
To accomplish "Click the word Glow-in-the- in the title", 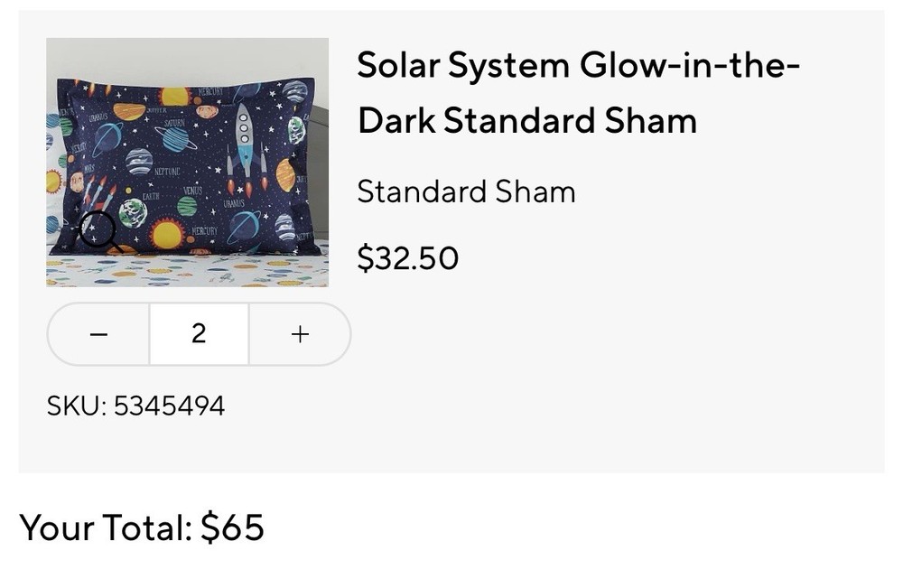I will (x=690, y=66).
